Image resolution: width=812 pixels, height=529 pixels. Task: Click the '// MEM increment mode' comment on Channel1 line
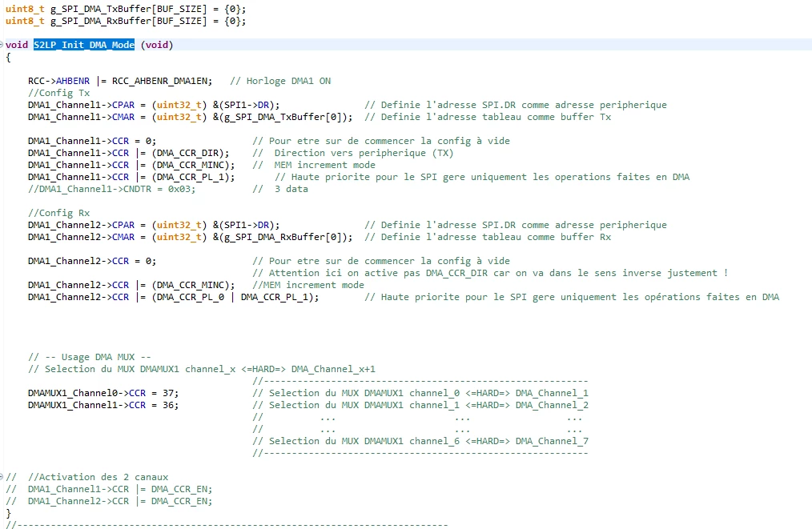click(x=314, y=165)
